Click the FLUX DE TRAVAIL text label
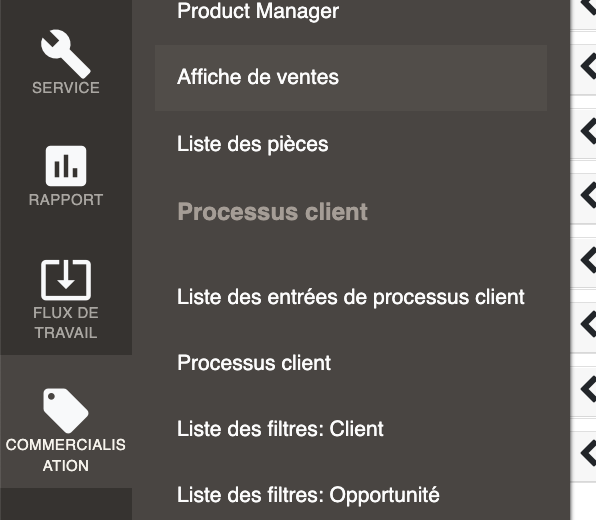The height and width of the screenshot is (520, 596). 66,323
